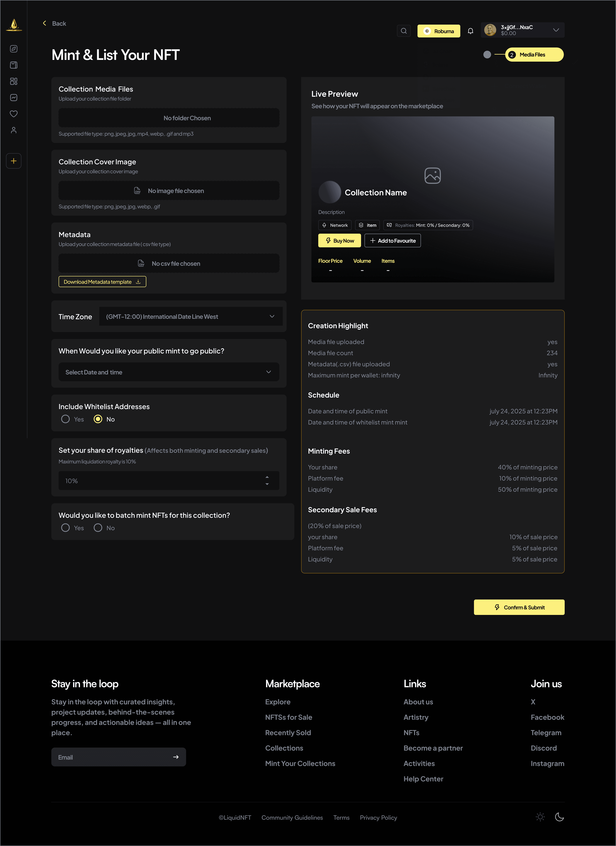Open the chart activity sidebar icon
The width and height of the screenshot is (616, 846).
14,98
